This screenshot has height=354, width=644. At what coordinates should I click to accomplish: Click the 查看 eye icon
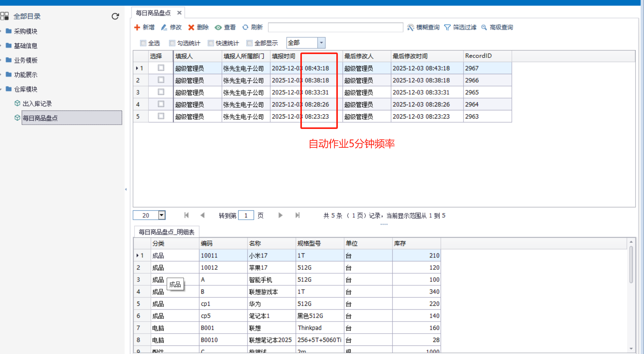pyautogui.click(x=218, y=27)
